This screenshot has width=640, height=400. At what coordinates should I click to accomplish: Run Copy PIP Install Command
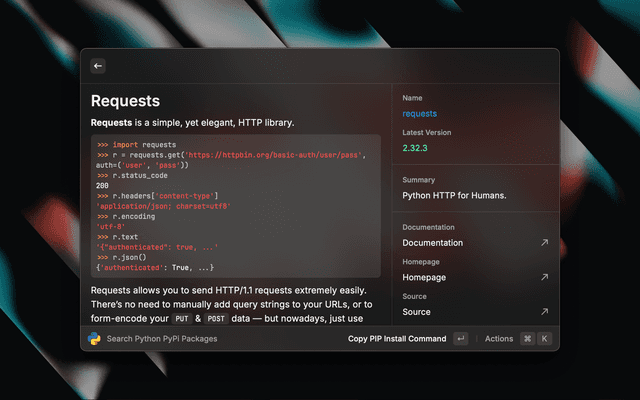click(x=397, y=339)
